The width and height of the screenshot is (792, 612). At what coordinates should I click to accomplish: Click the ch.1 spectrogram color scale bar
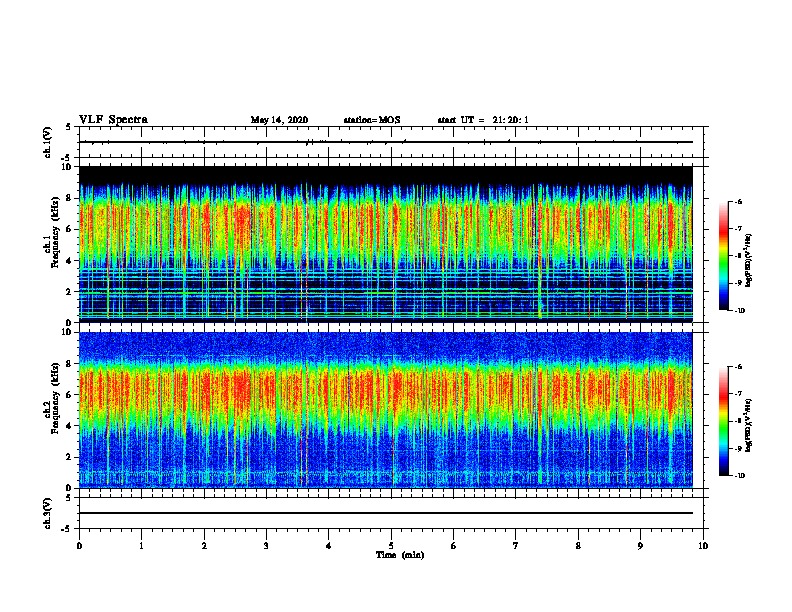point(723,256)
